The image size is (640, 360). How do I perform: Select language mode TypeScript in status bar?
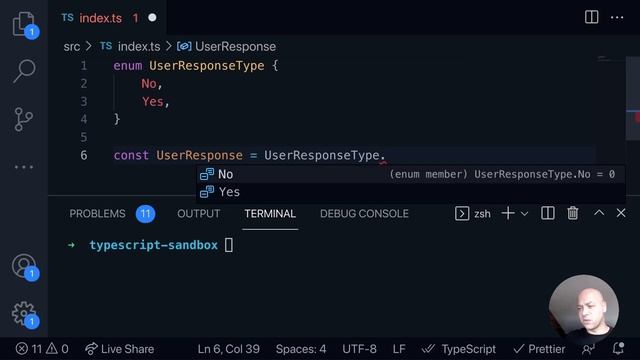point(468,349)
